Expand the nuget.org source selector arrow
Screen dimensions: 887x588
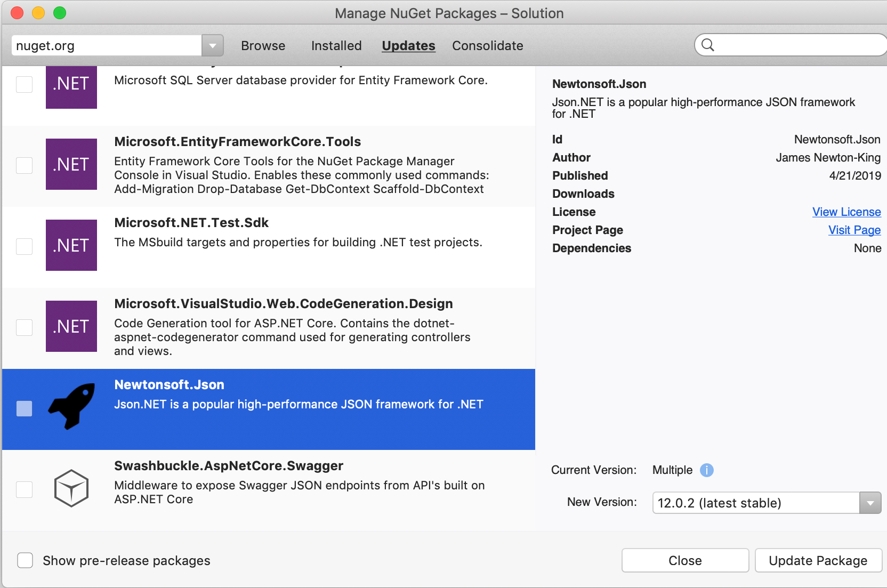212,45
